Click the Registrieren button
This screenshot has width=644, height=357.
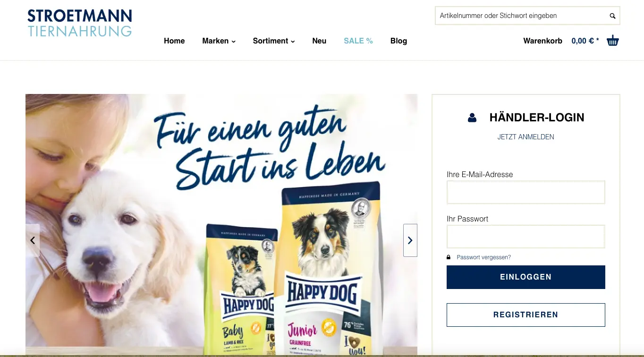tap(526, 315)
